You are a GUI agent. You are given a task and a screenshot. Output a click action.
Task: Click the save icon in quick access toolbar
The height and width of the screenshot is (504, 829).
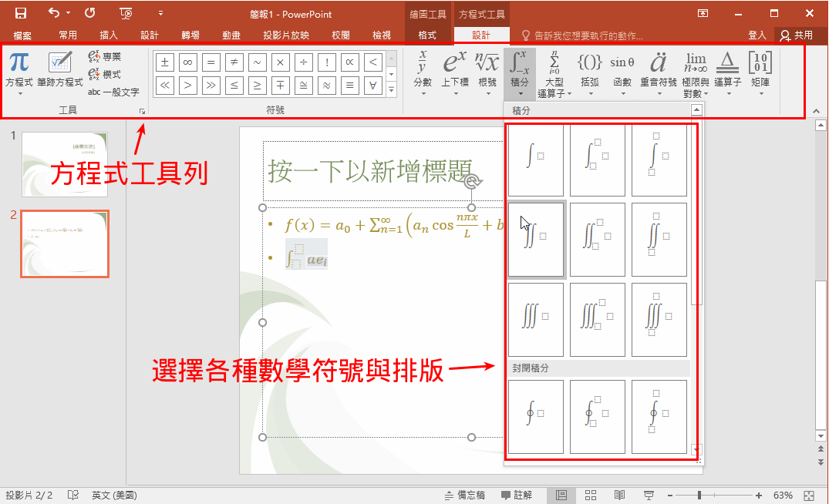click(21, 13)
